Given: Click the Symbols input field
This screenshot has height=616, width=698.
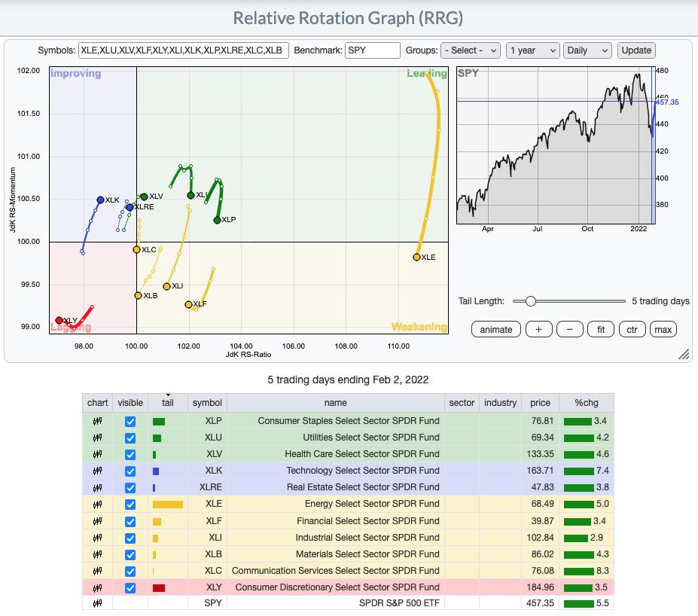Looking at the screenshot, I should pyautogui.click(x=184, y=50).
